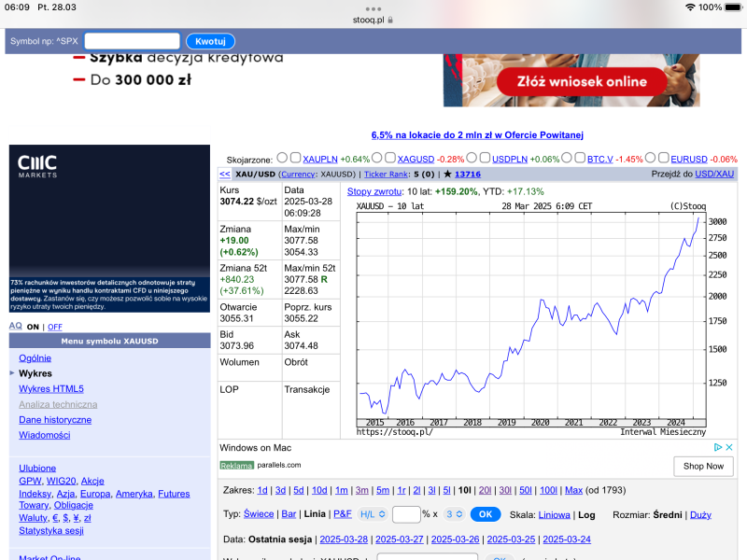Select radio button next to XAGUSD
This screenshot has height=560, width=747.
377,158
